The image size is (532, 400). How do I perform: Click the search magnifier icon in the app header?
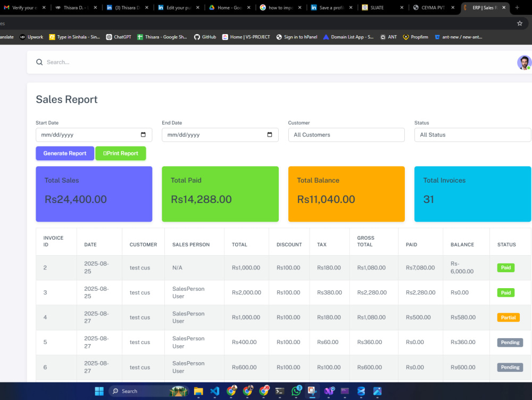point(39,62)
